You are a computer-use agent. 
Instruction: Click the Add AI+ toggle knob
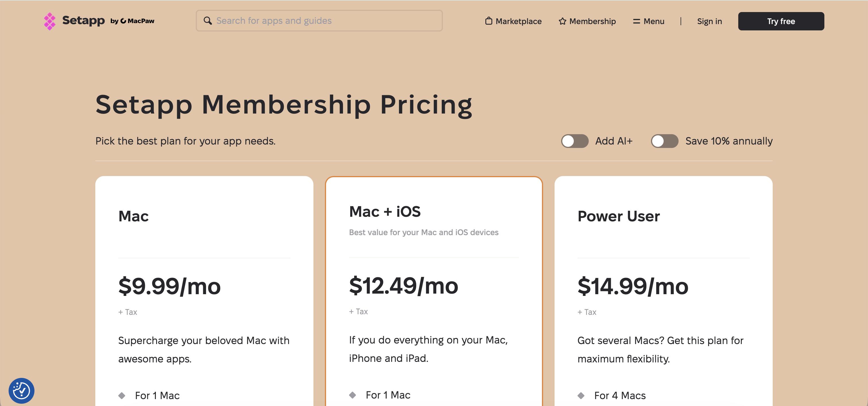[x=568, y=141]
